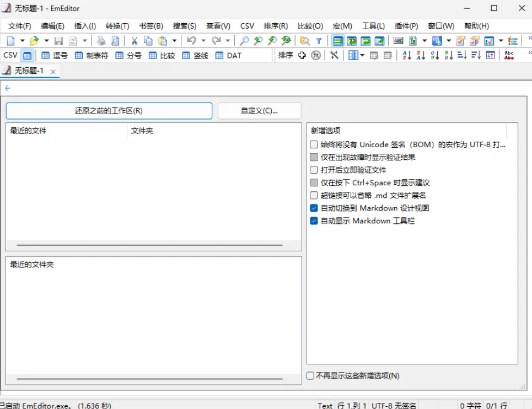Select 逗号 (comma) CSV mode

click(x=54, y=56)
